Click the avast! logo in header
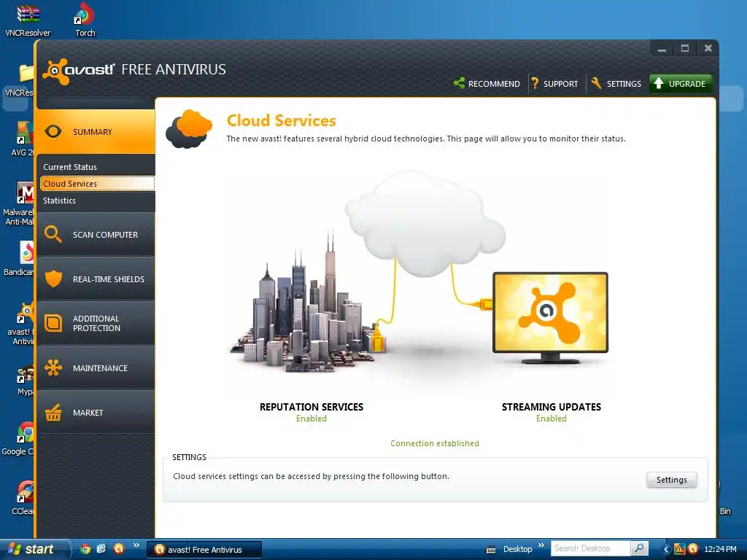Screen dimensions: 747x560 point(79,71)
